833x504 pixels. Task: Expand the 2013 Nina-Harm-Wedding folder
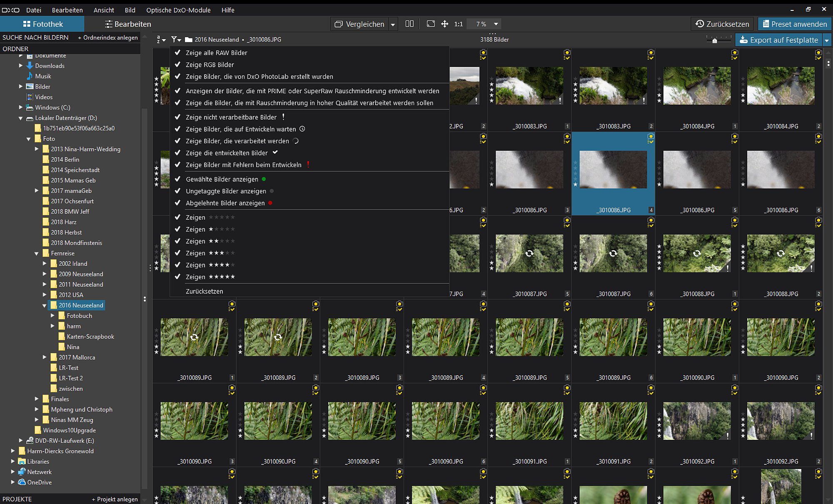pos(37,149)
